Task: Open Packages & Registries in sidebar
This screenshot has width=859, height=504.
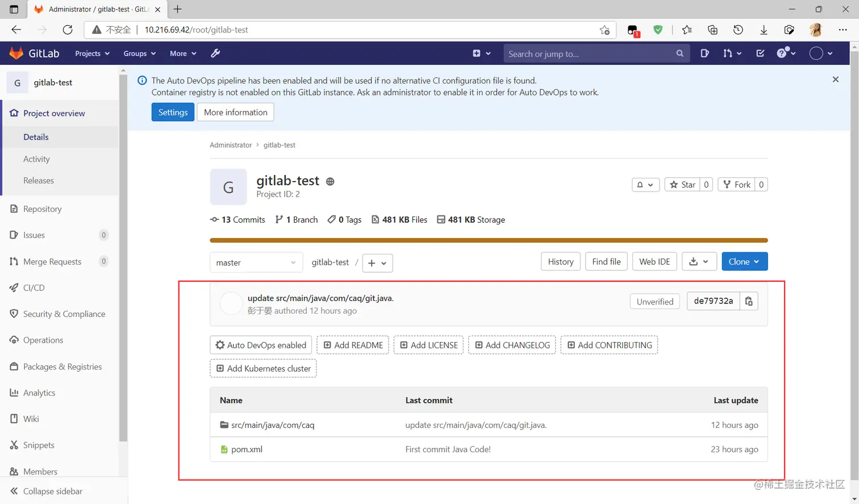Action: tap(62, 366)
